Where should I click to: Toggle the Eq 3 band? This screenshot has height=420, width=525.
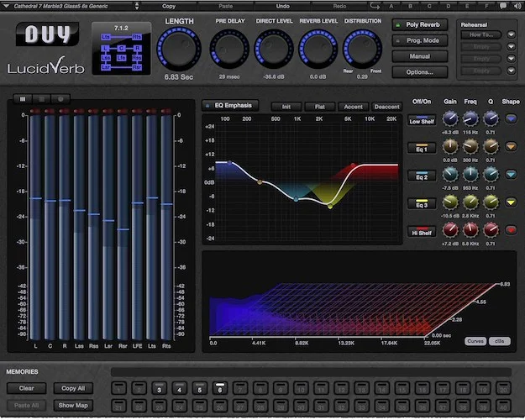(422, 203)
